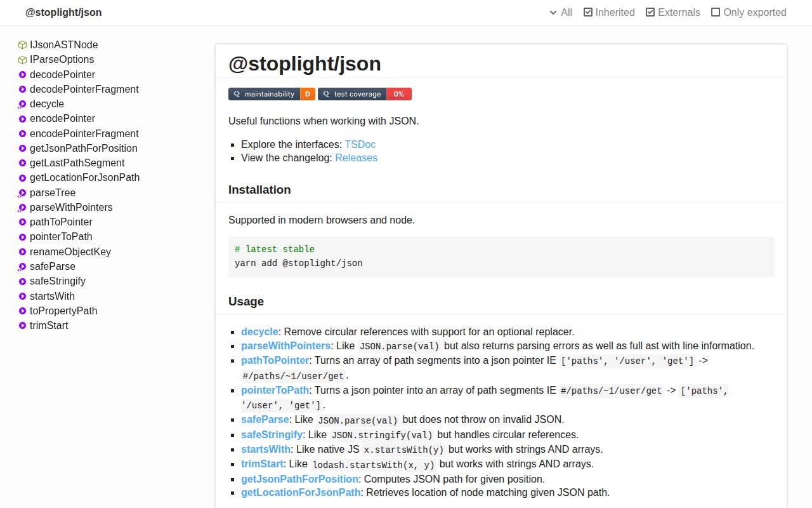Image resolution: width=812 pixels, height=508 pixels.
Task: Open safeStringify link in Usage list
Action: [x=272, y=434]
